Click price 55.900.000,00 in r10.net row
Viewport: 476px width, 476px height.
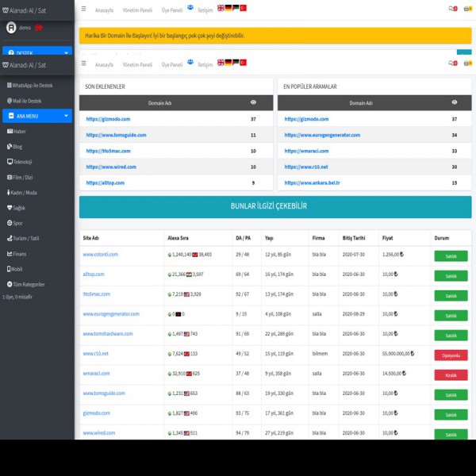tap(398, 353)
